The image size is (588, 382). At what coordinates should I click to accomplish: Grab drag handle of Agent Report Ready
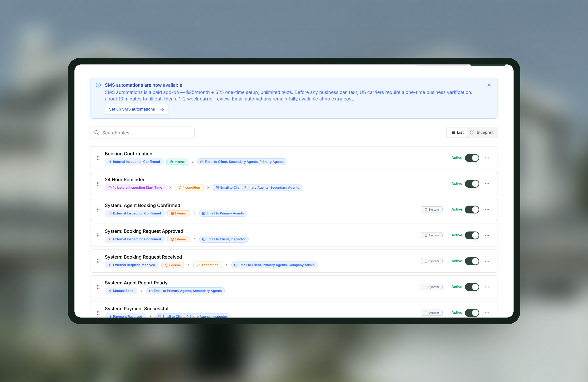(98, 287)
